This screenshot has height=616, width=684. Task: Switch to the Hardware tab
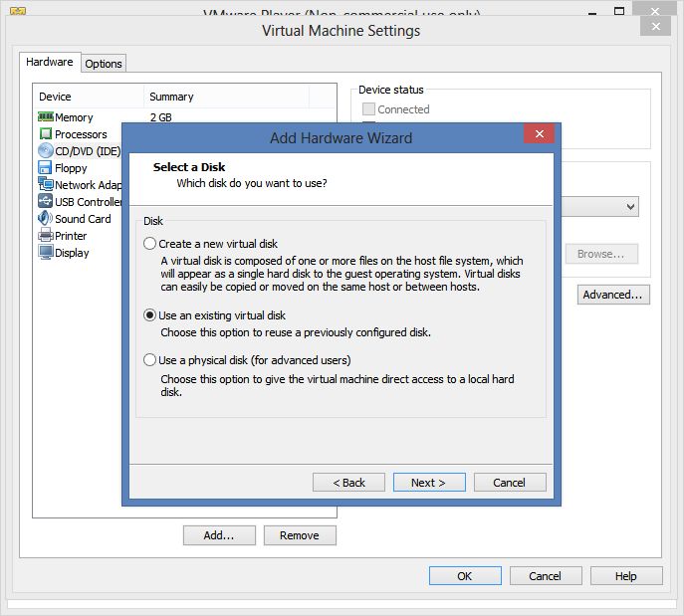click(x=50, y=62)
